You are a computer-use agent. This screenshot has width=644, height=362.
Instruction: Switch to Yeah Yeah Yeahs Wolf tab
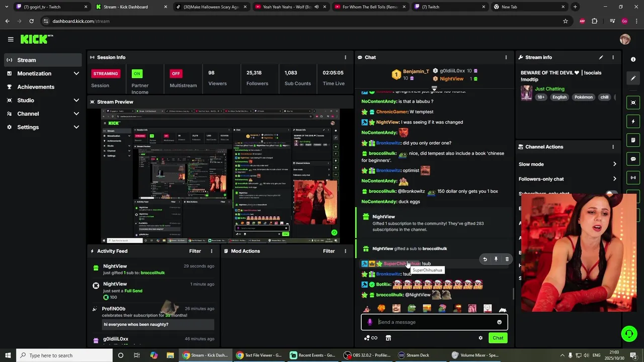tap(290, 7)
